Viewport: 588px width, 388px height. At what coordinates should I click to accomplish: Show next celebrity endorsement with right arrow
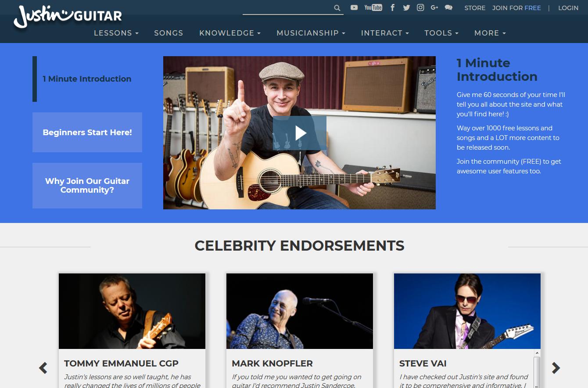pos(556,368)
